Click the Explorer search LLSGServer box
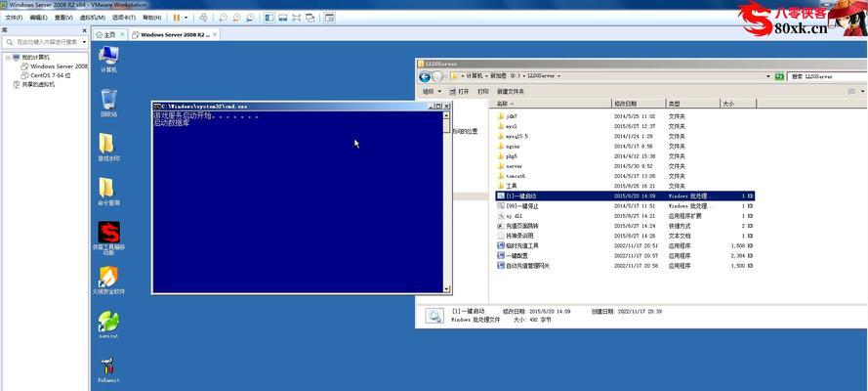Viewport: 868px width, 391px height. point(829,76)
